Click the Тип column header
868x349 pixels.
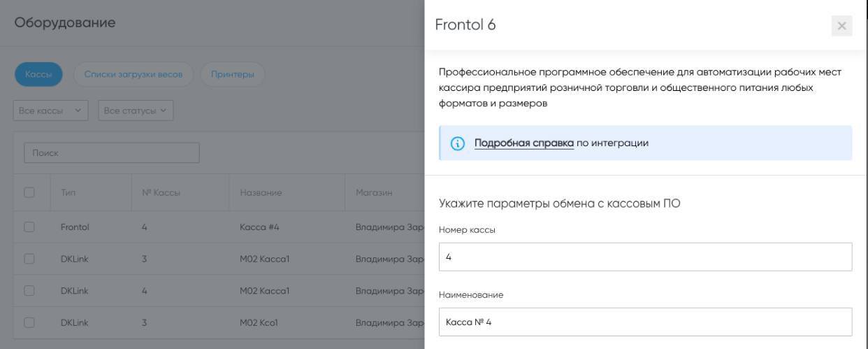(x=68, y=192)
